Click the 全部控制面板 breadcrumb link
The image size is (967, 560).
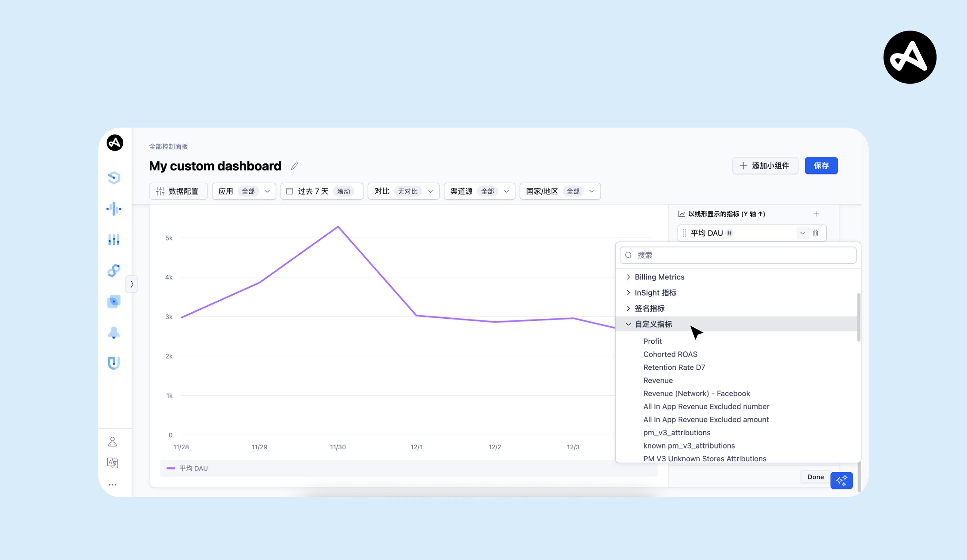[169, 147]
